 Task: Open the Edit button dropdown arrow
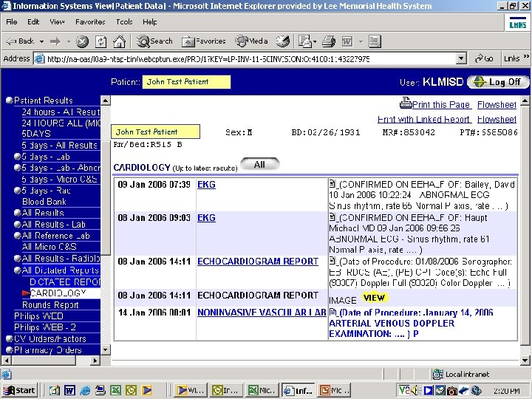click(x=361, y=41)
